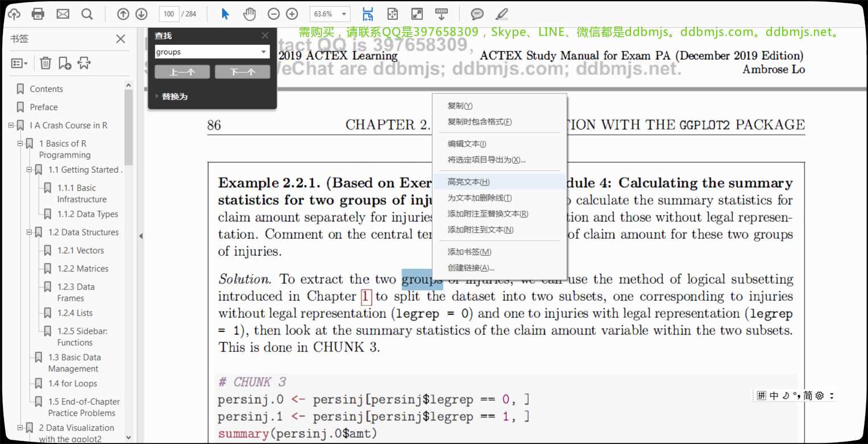Print the document with printer icon
868x444 pixels.
coord(38,14)
